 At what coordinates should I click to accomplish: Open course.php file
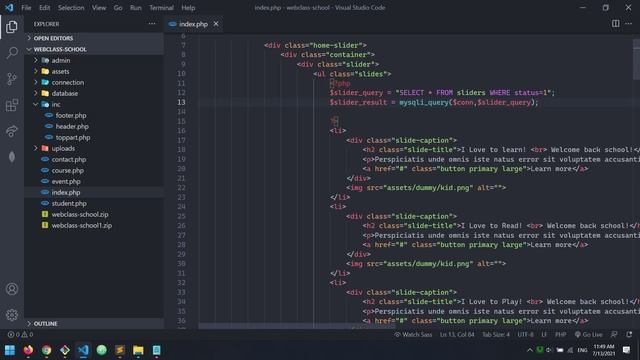point(94,170)
